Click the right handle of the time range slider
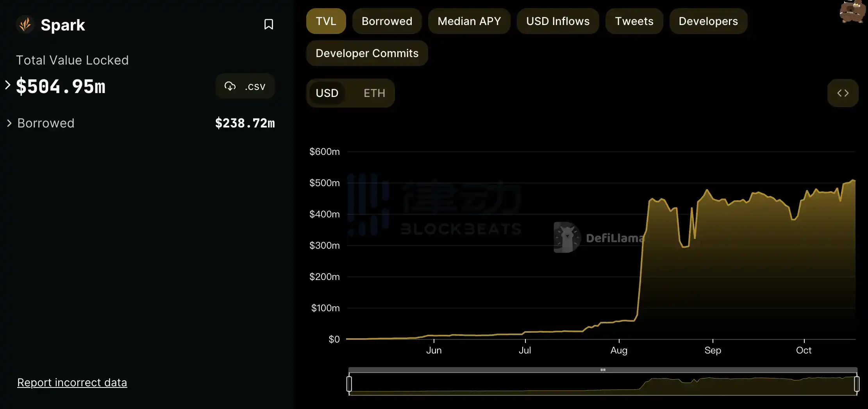This screenshot has width=868, height=409. point(857,384)
